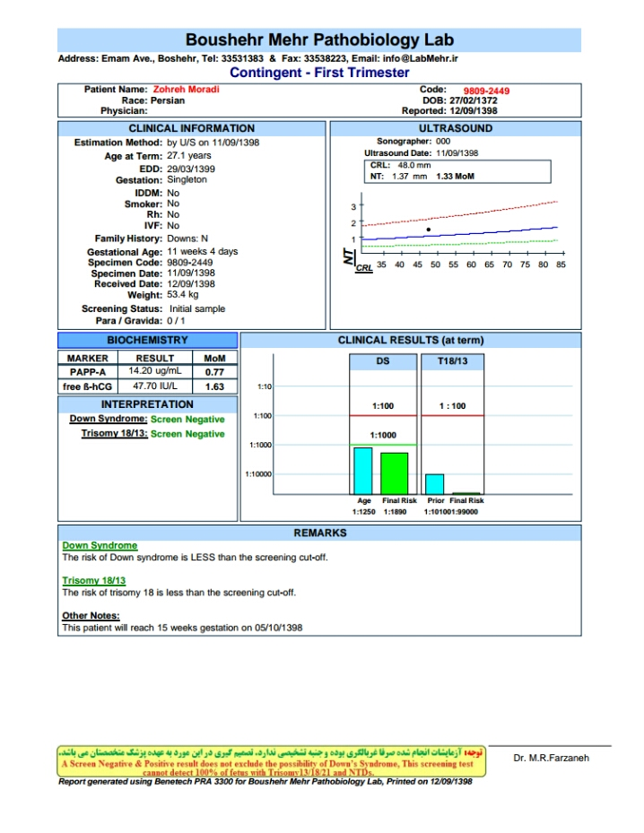Viewport: 644px width, 833px height.
Task: Click the age risk value '1:1250'
Action: click(x=363, y=512)
